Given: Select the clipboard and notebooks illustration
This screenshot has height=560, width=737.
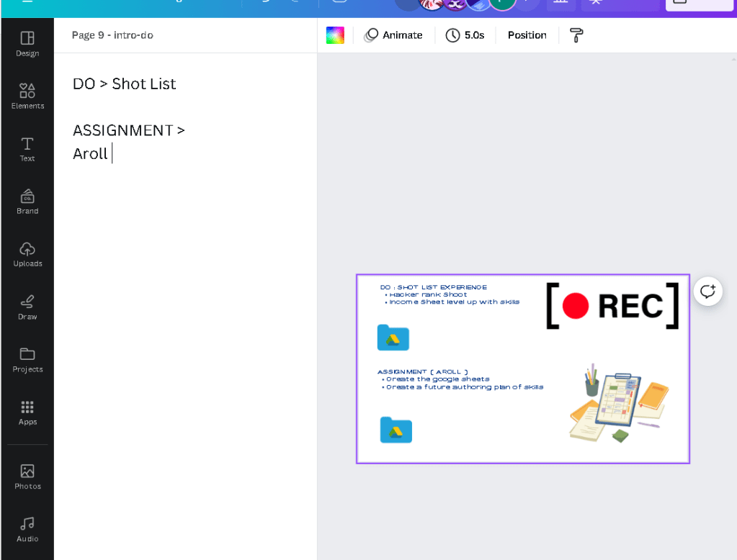Looking at the screenshot, I should point(619,403).
